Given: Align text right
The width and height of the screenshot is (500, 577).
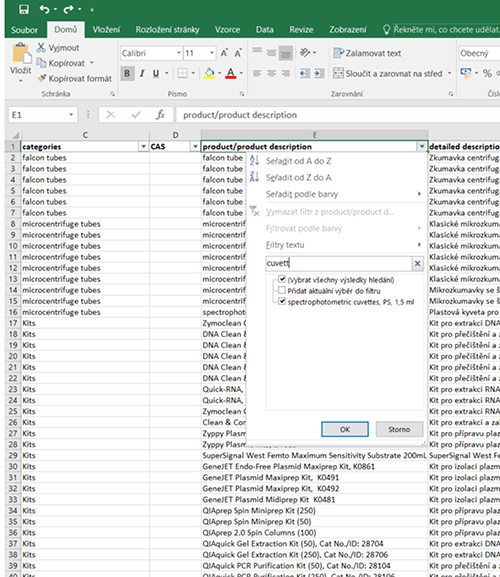Looking at the screenshot, I should (x=286, y=73).
